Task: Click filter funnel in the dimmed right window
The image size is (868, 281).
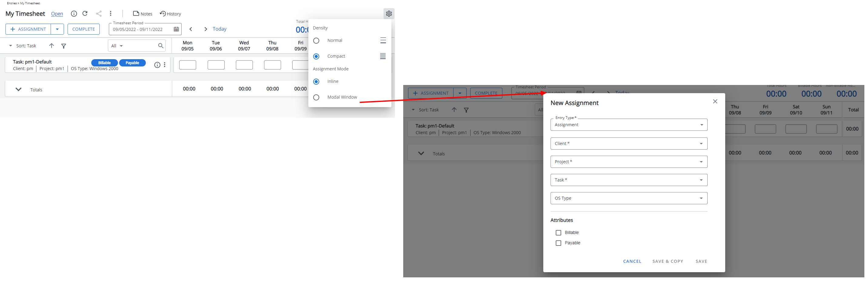Action: (x=466, y=110)
